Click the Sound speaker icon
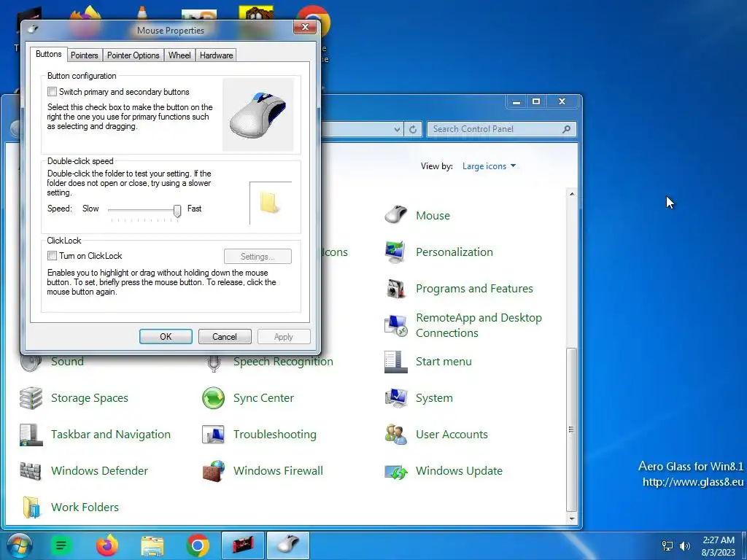The width and height of the screenshot is (747, 560). pos(31,363)
